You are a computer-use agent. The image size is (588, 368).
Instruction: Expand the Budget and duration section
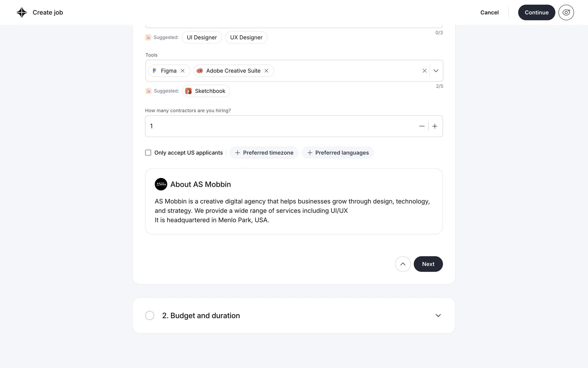pyautogui.click(x=438, y=316)
